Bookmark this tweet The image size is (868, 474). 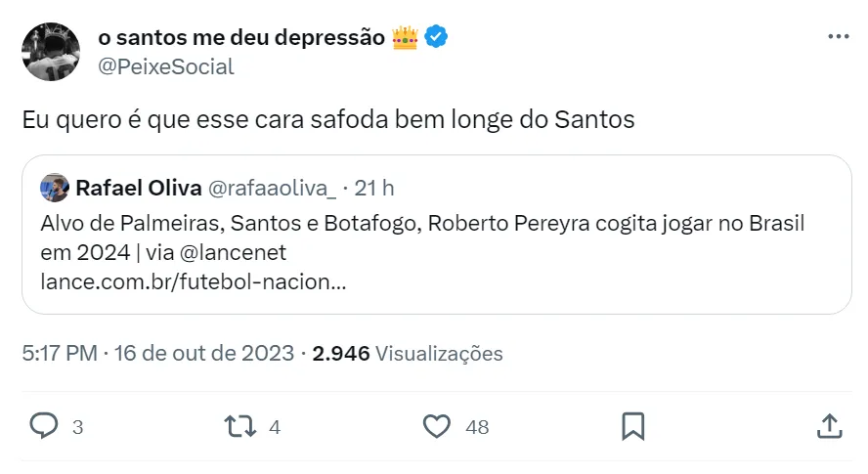(632, 426)
